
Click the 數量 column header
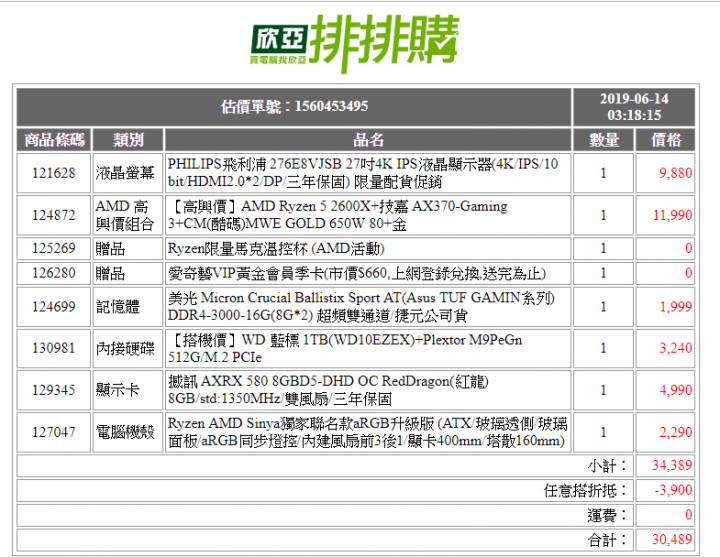pos(604,140)
